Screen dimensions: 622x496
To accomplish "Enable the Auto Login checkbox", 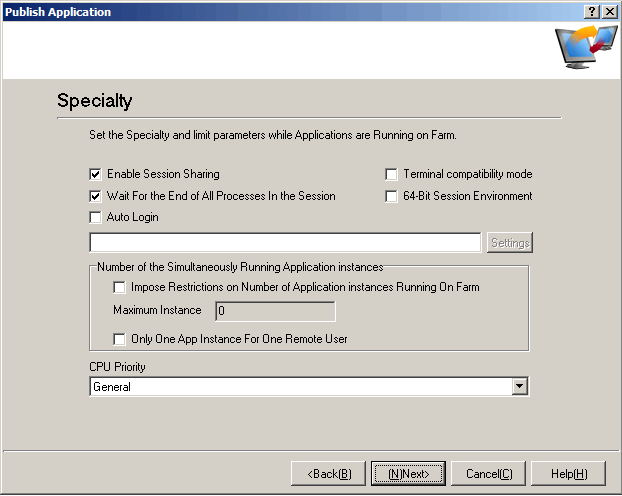I will [96, 217].
